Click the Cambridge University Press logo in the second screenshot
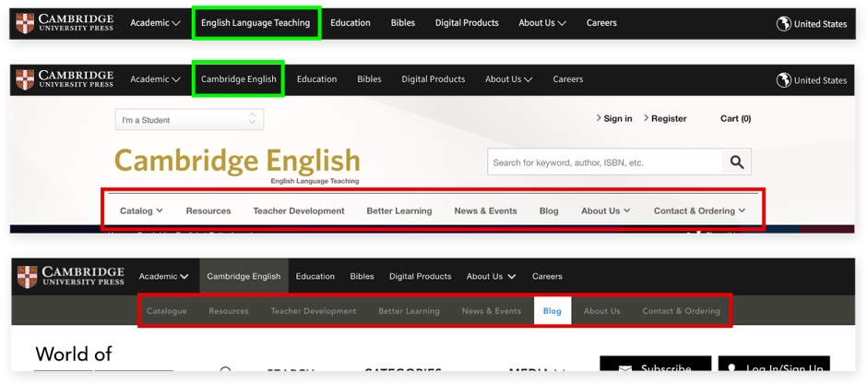 [65, 79]
